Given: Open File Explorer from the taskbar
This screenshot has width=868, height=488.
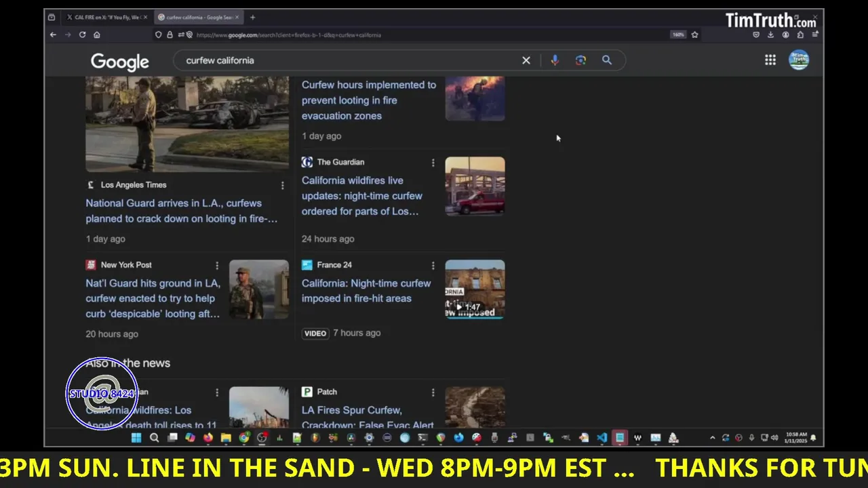Looking at the screenshot, I should pyautogui.click(x=226, y=438).
